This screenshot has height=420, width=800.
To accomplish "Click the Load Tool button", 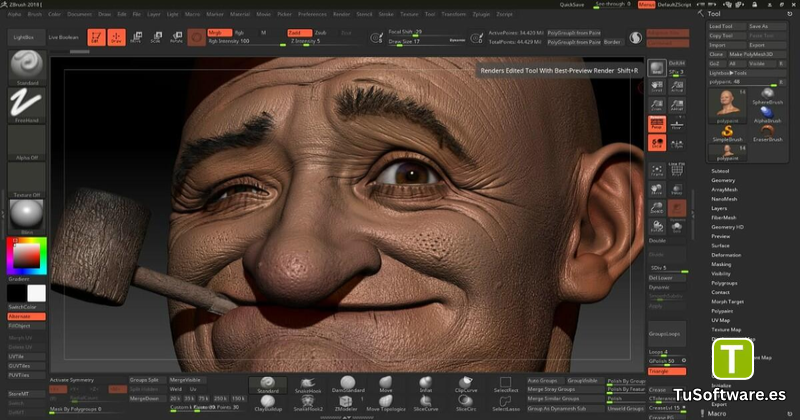I will tap(727, 26).
